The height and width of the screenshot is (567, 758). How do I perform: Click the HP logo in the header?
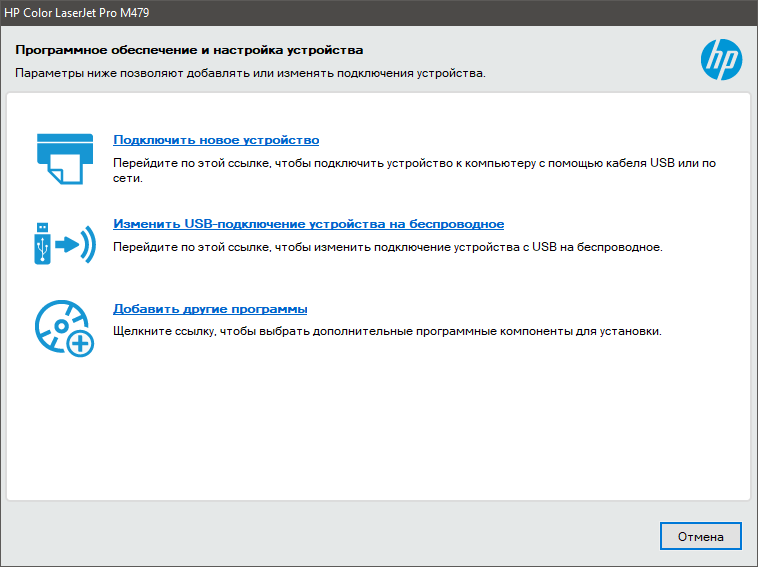721,60
